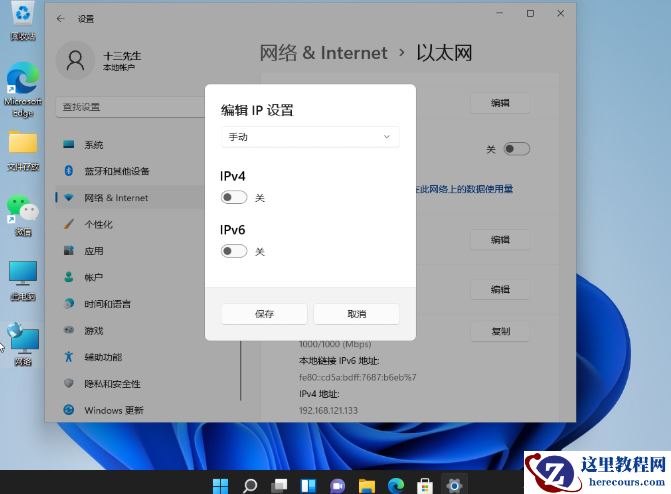Click the 个性化 paintbrush icon

coord(68,224)
